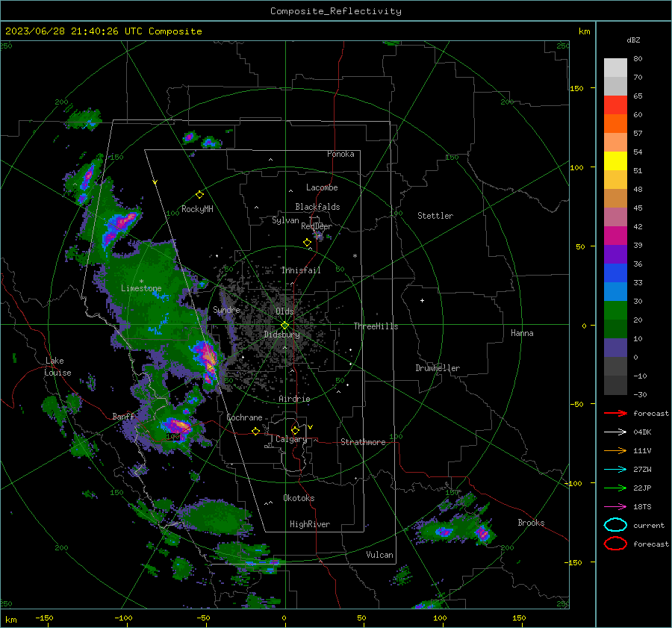Click the -150 tick label on x-axis
Viewport: 672px width, 628px height.
pyautogui.click(x=44, y=618)
